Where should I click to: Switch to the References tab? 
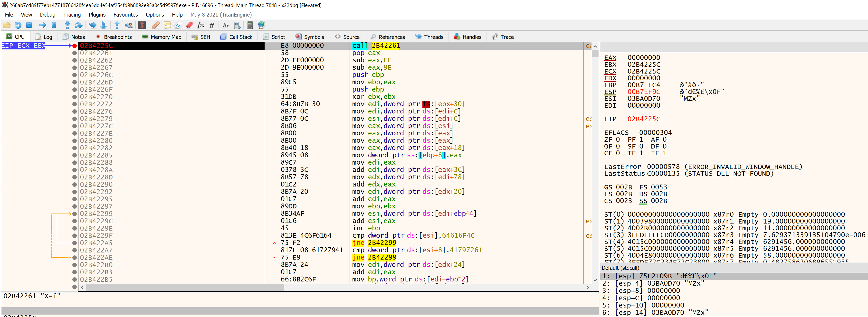[388, 37]
